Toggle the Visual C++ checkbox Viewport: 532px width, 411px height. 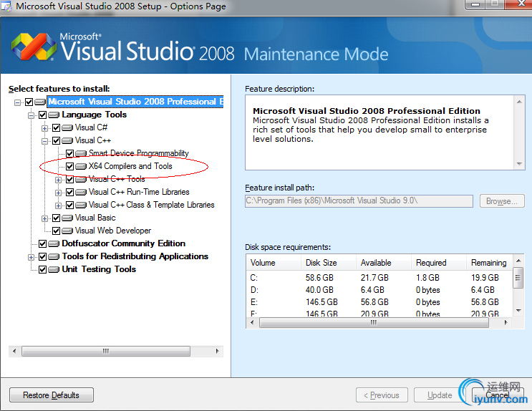click(56, 140)
